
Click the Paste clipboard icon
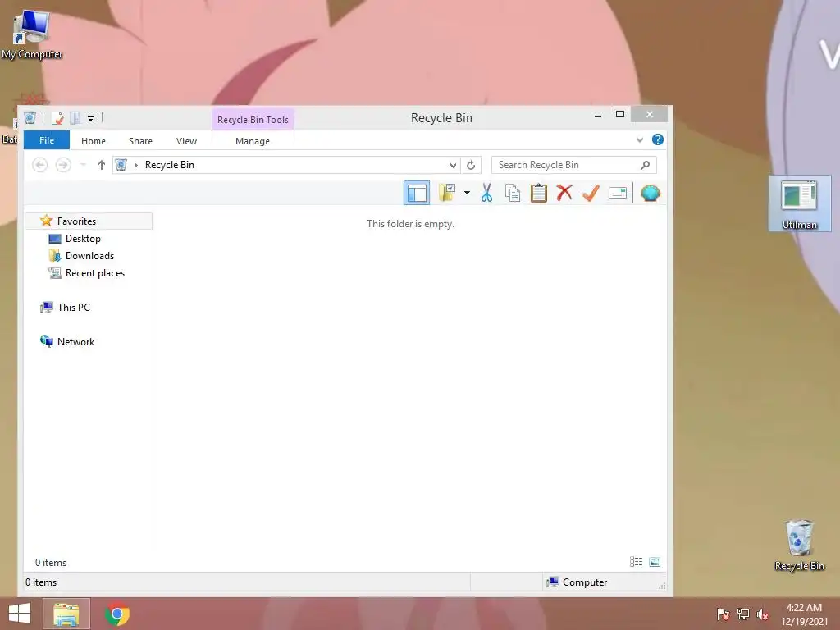(538, 193)
